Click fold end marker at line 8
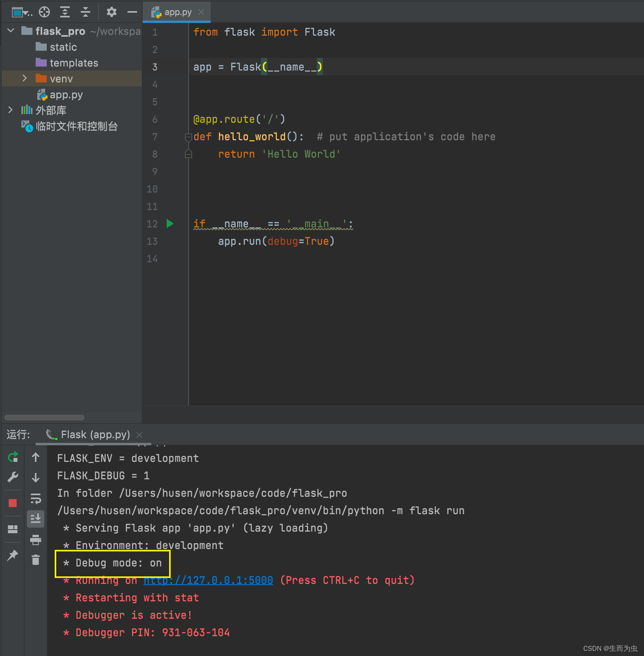This screenshot has width=644, height=656. pyautogui.click(x=189, y=154)
